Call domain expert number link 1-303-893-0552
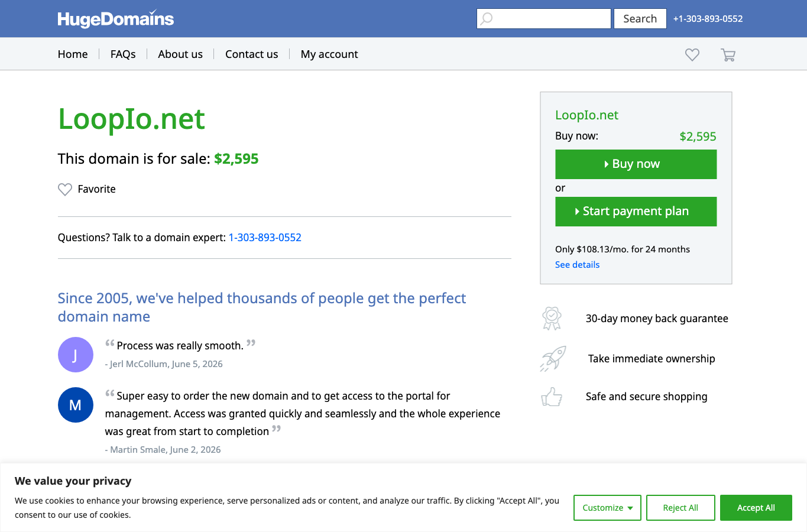This screenshot has height=532, width=807. (x=265, y=238)
